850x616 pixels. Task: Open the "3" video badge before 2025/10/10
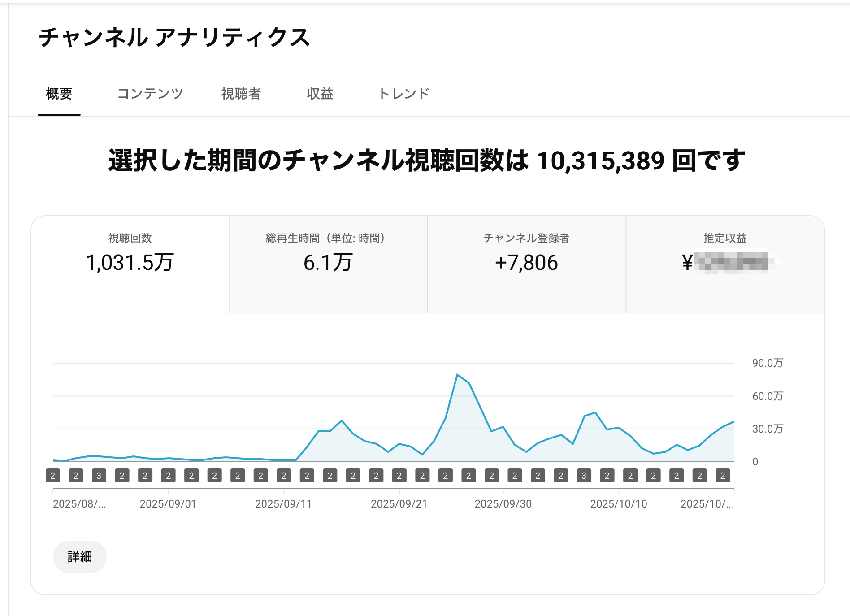(x=584, y=476)
